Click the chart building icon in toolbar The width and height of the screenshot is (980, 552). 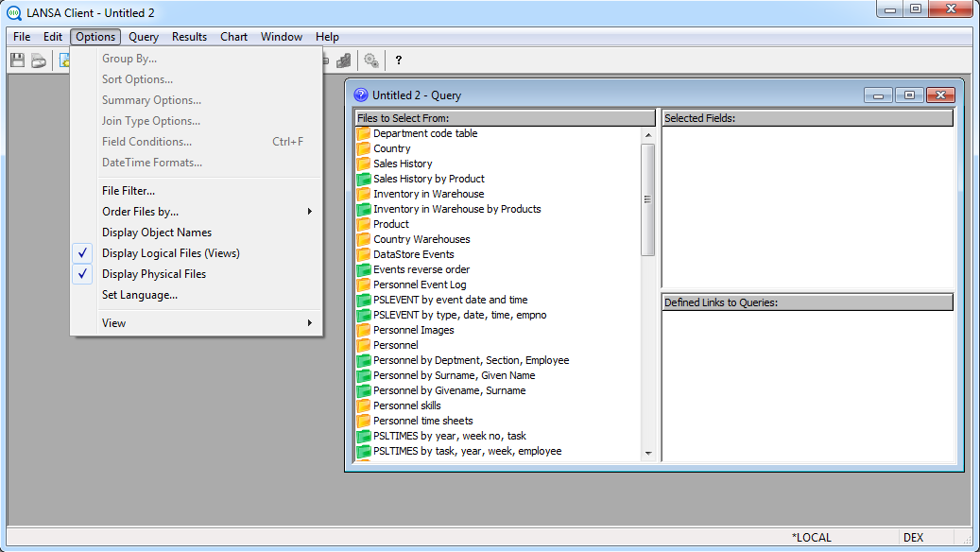coord(344,60)
